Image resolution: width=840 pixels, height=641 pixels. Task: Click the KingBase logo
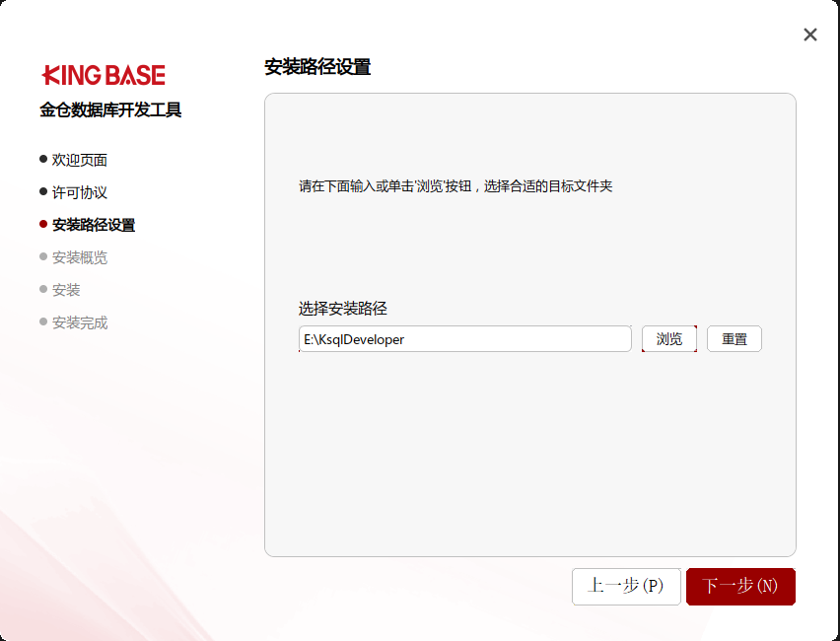pos(104,75)
